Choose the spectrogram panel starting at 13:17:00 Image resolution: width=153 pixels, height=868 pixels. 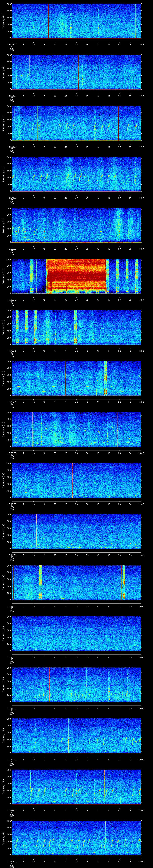(77, 838)
